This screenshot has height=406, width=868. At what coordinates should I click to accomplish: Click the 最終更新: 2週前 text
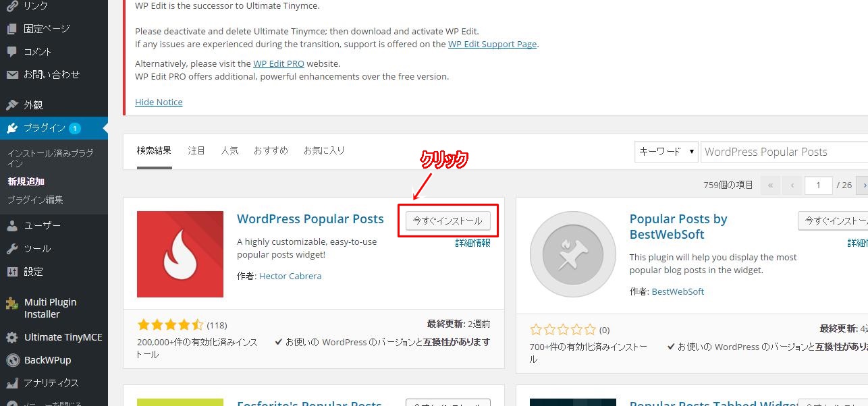coord(459,324)
